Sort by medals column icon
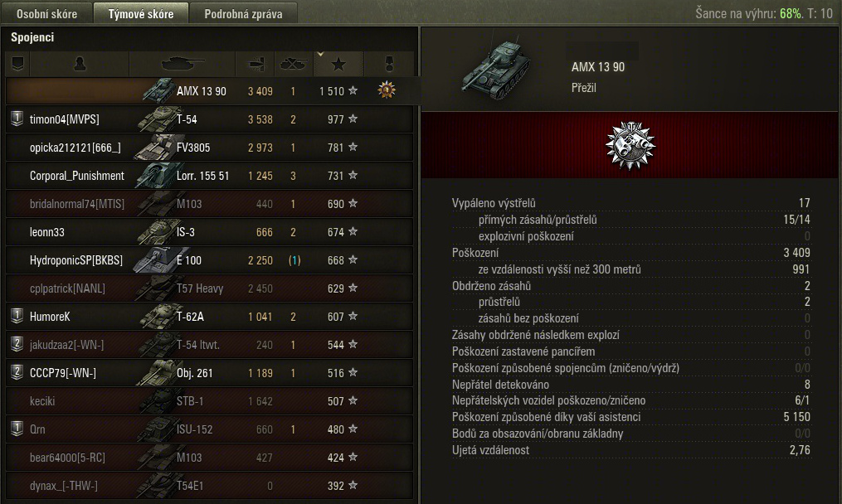The height and width of the screenshot is (504, 842). pos(389,64)
